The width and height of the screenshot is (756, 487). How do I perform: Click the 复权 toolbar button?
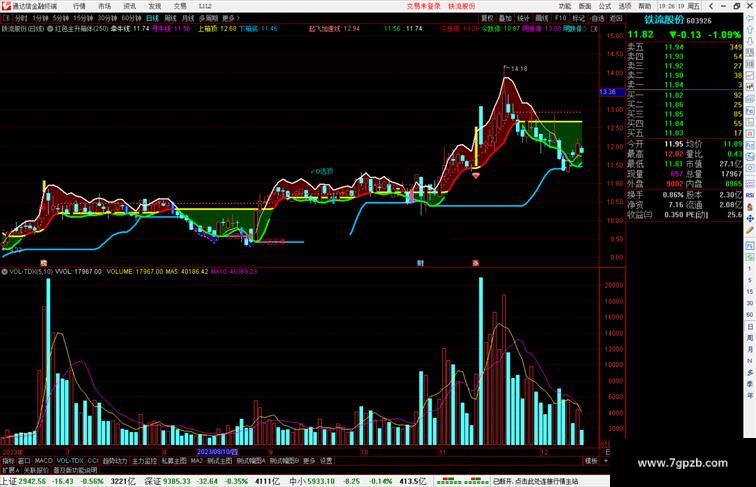487,18
